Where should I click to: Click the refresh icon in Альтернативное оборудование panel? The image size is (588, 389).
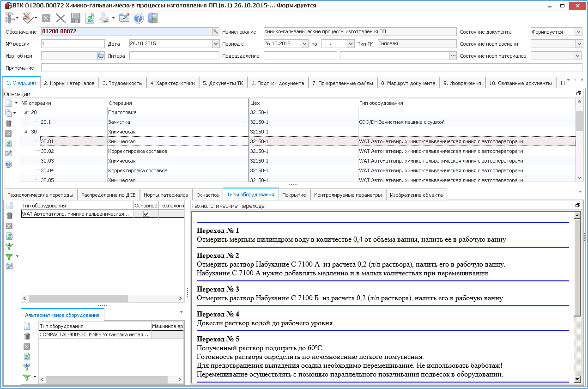coord(27,357)
